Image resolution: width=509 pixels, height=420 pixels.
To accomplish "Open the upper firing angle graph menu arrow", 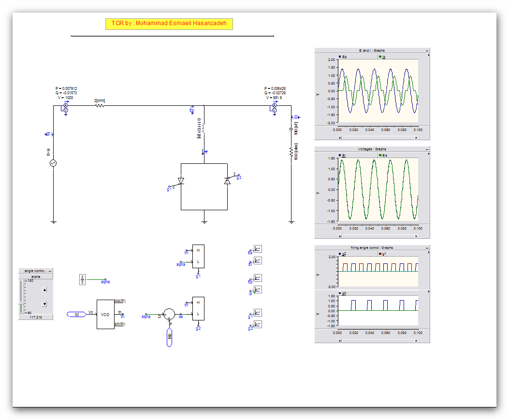I will tap(428, 252).
